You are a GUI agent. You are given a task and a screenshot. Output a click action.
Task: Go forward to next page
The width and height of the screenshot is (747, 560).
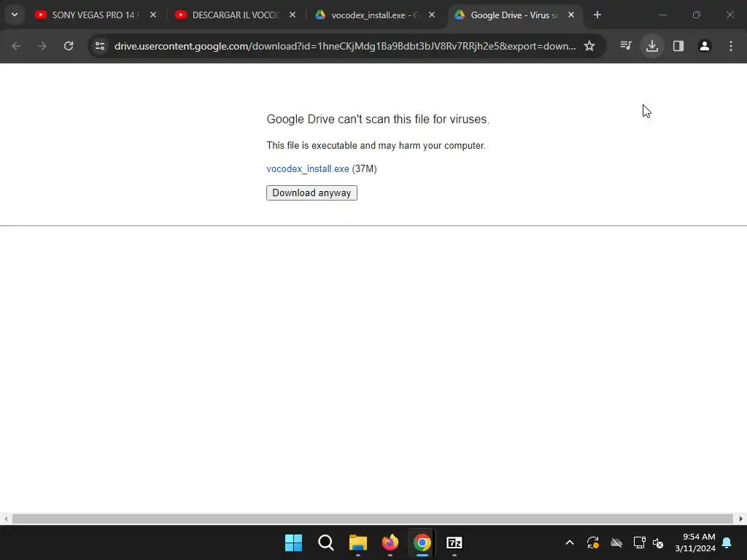[42, 46]
